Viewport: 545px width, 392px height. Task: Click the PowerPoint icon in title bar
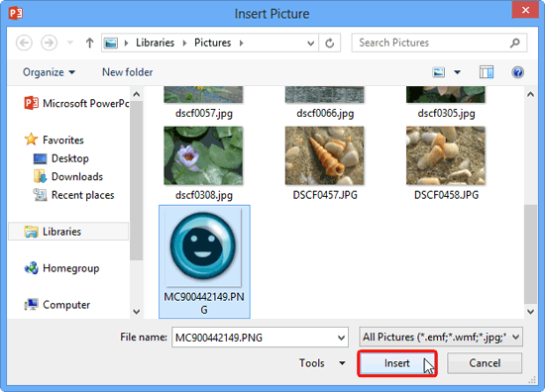[x=16, y=13]
